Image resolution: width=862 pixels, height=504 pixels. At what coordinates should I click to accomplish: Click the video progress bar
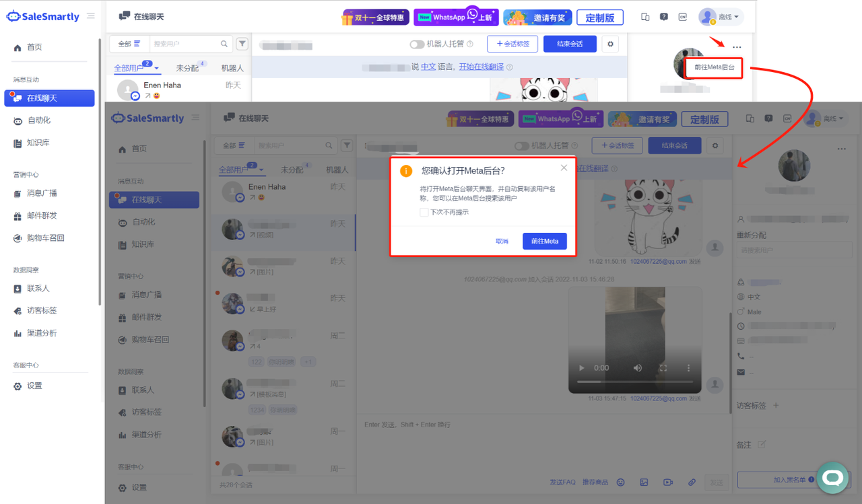634,382
